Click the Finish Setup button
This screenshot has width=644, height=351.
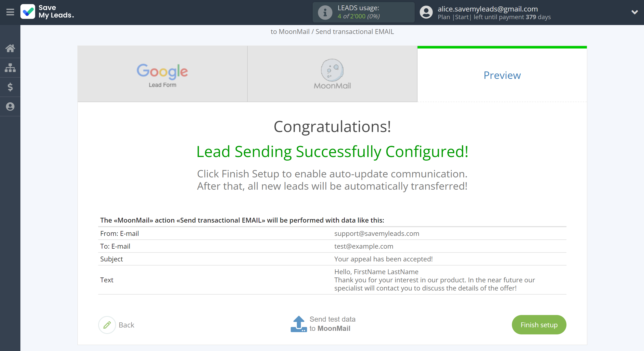[539, 325]
